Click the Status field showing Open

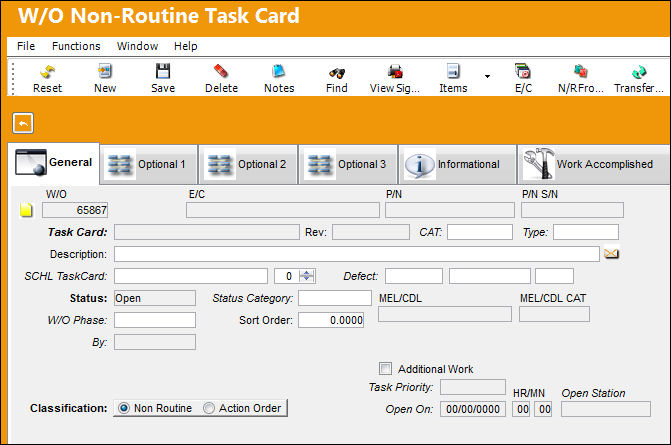click(155, 298)
